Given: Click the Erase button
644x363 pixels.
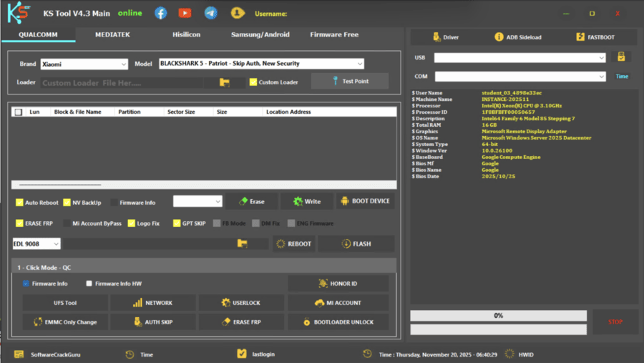Looking at the screenshot, I should 251,201.
